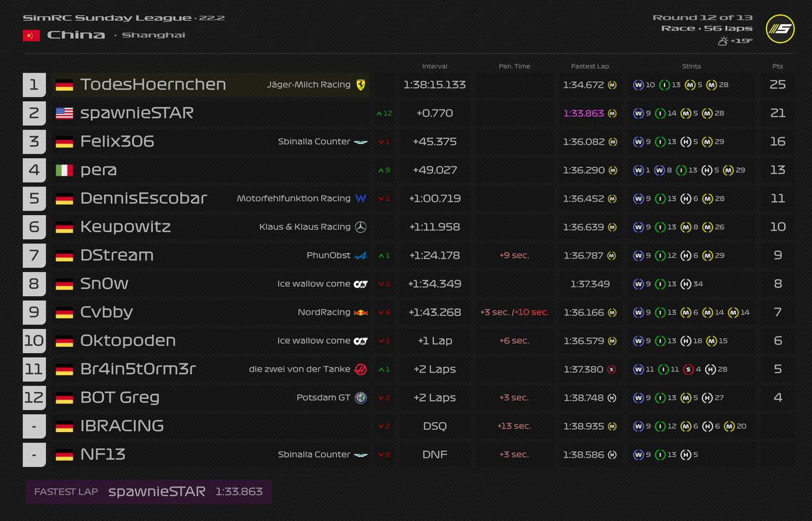
Task: Click the Fastest Lap column header
Action: point(590,66)
